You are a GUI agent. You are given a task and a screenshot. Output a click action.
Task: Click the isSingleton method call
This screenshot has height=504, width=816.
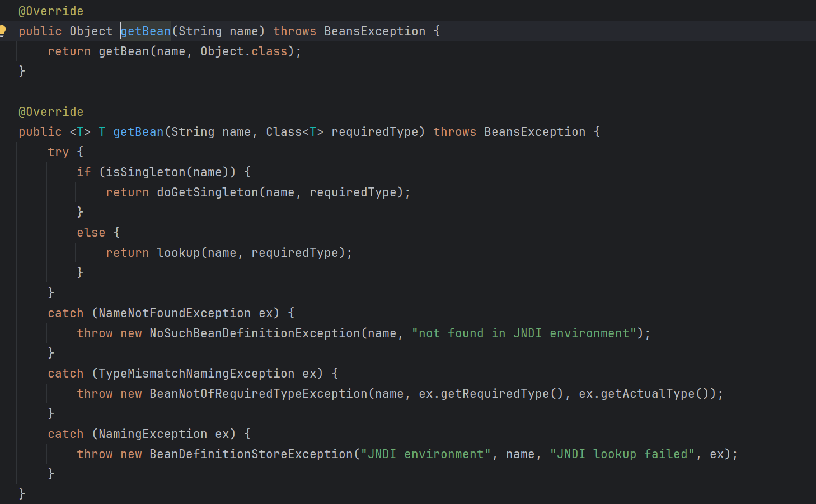(x=146, y=172)
